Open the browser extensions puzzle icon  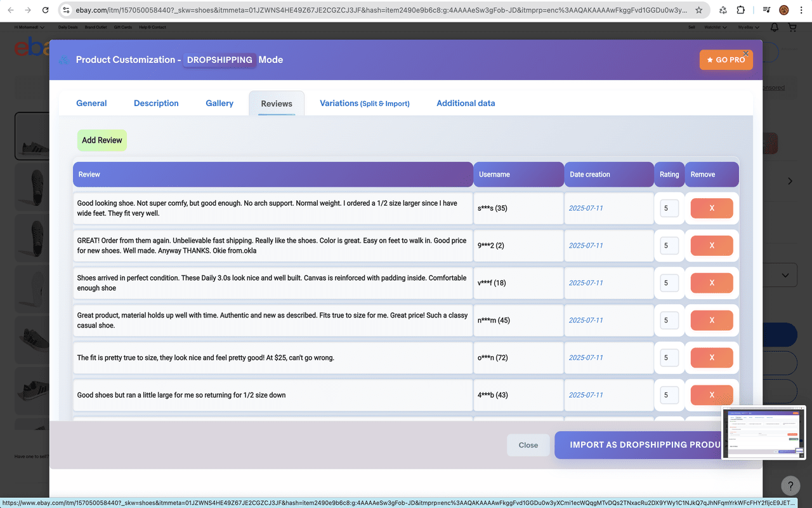point(741,10)
